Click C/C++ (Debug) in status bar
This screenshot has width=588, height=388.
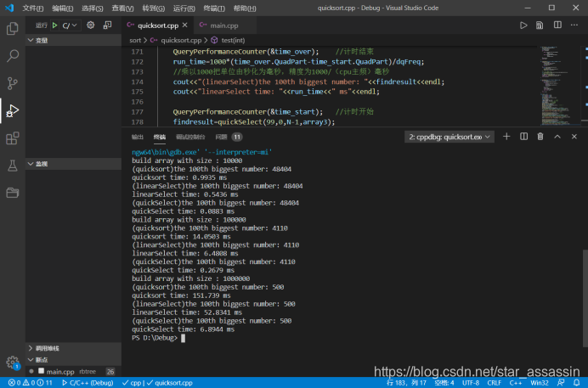coord(88,383)
